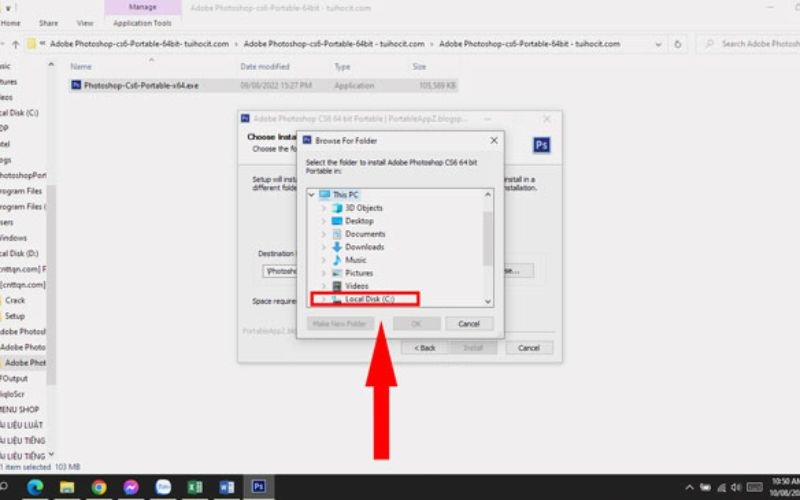This screenshot has height=500, width=800.
Task: Open Excel from taskbar
Action: point(195,487)
